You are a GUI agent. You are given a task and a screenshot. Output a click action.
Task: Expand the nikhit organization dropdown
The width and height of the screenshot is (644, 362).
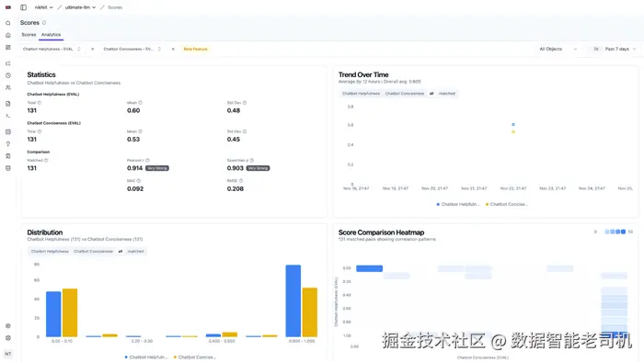click(x=43, y=7)
